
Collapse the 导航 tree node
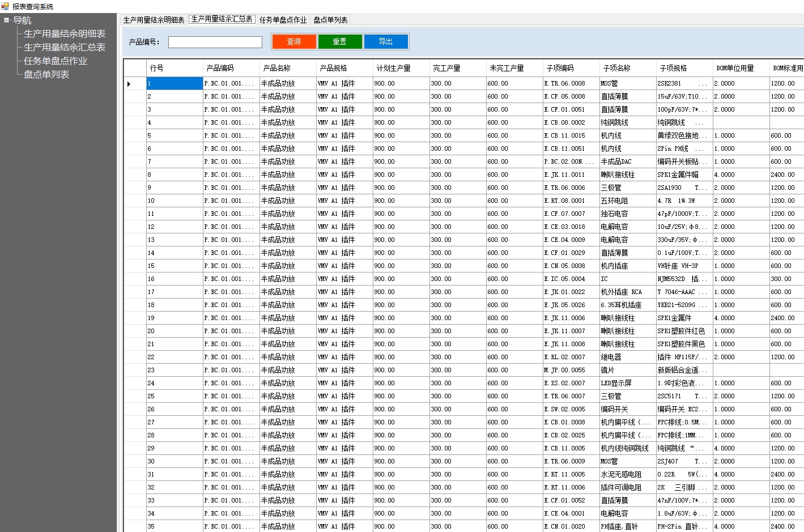[x=6, y=20]
